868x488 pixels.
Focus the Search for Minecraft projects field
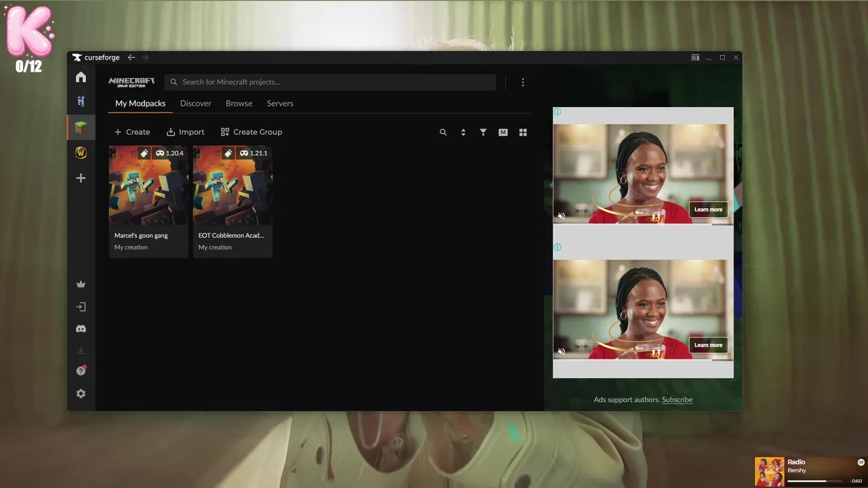click(330, 82)
